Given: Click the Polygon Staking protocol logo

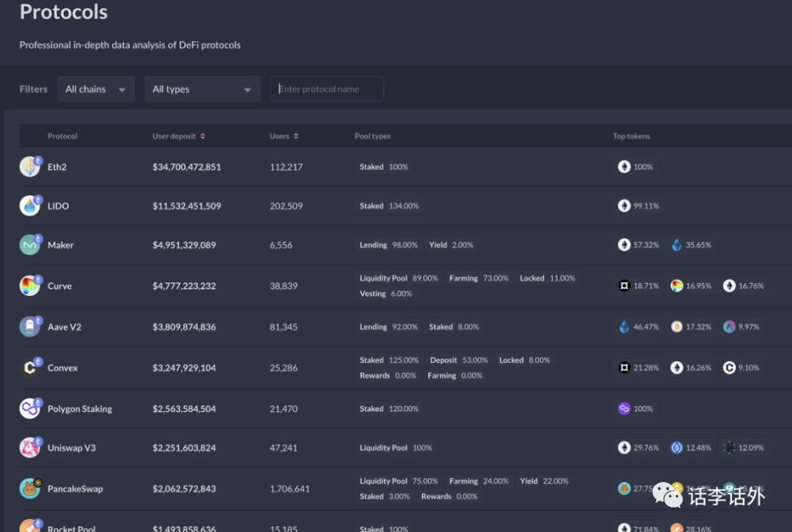Looking at the screenshot, I should point(30,408).
